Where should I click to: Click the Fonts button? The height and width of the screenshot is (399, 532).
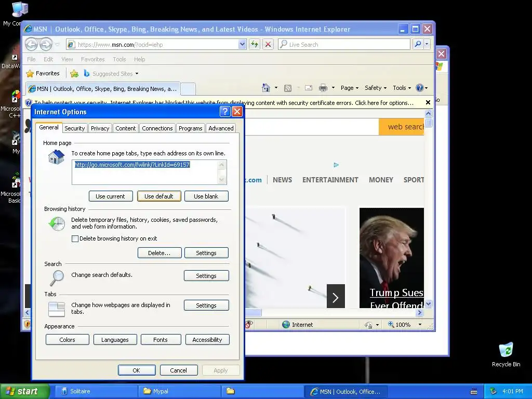pyautogui.click(x=161, y=340)
